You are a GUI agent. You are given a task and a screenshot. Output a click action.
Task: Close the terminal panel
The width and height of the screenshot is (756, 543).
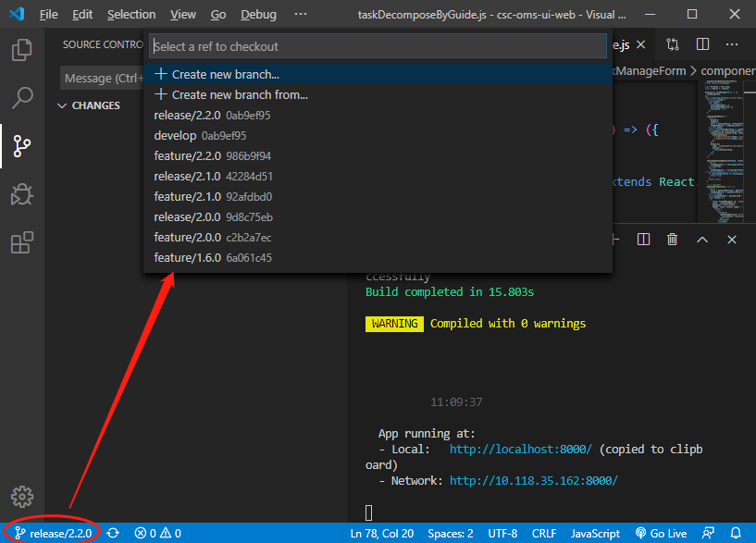click(x=731, y=240)
